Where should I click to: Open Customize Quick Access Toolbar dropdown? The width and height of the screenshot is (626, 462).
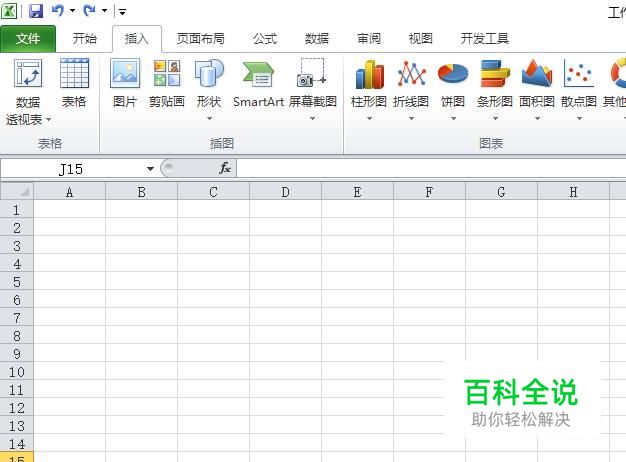click(x=123, y=12)
